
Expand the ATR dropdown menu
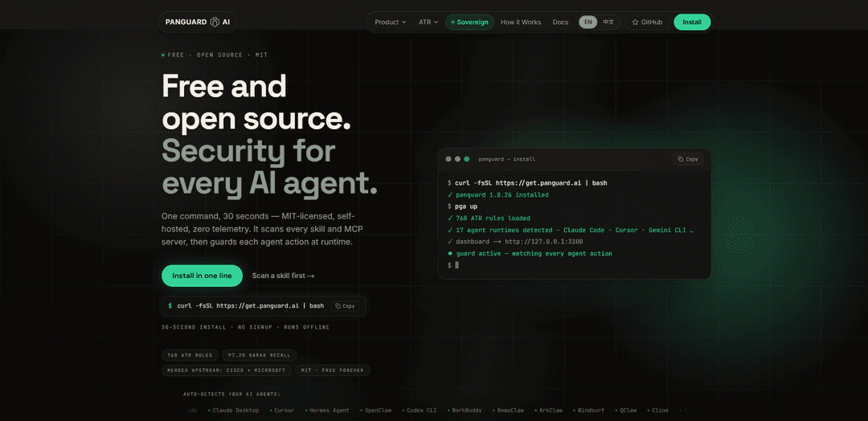tap(428, 22)
